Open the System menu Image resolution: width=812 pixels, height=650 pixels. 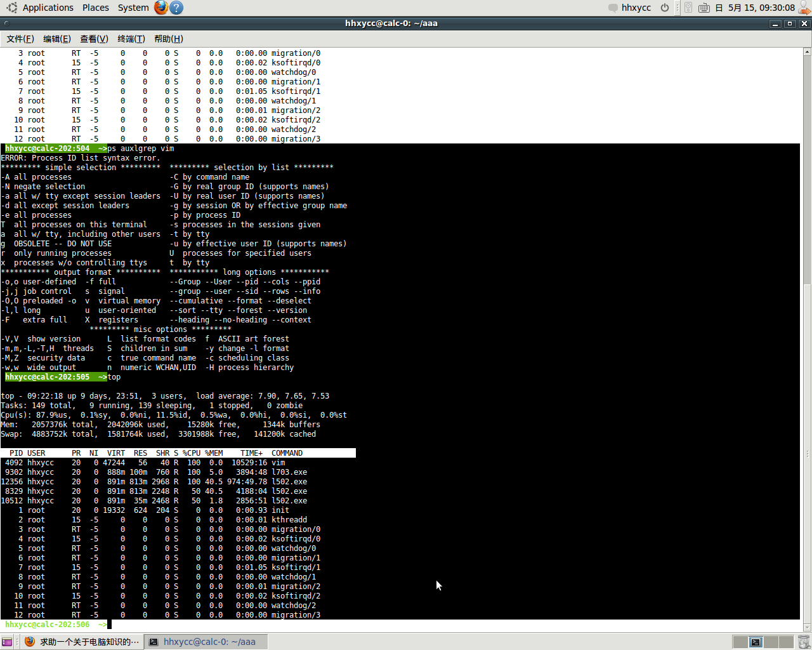pyautogui.click(x=133, y=8)
